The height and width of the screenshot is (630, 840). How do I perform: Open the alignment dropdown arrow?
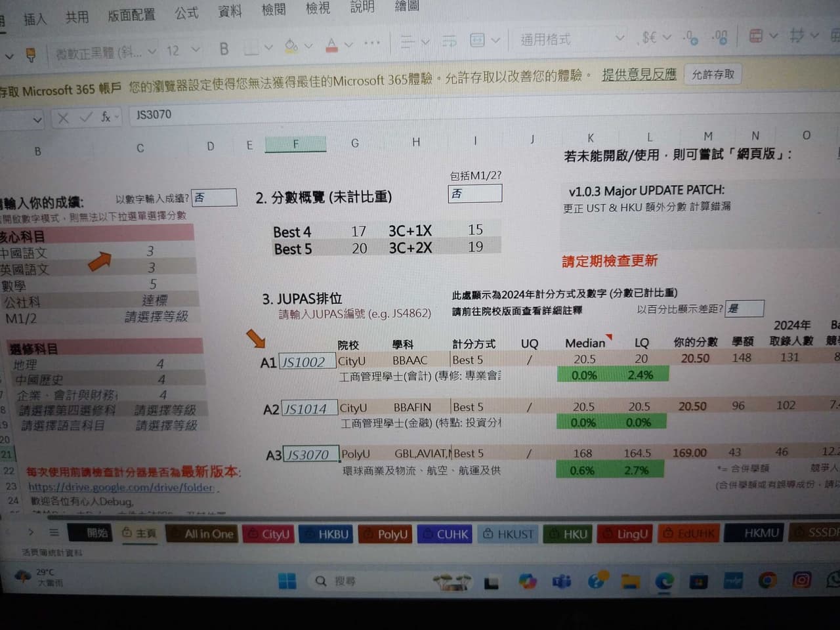[425, 42]
